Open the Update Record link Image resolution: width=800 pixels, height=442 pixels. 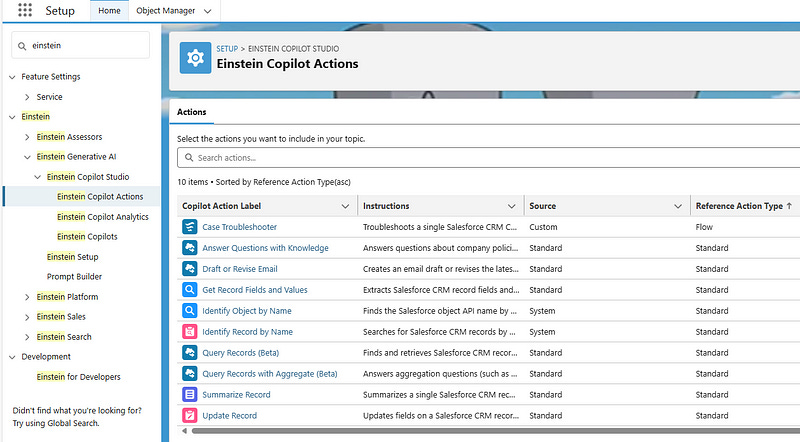point(230,415)
